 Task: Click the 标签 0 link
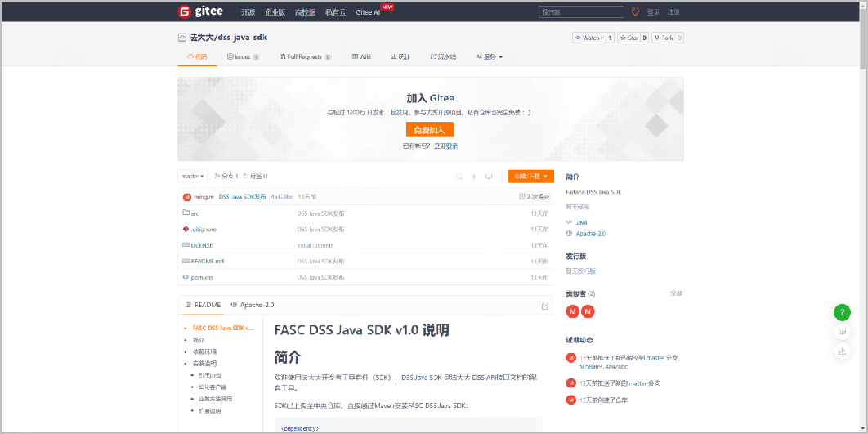click(255, 176)
